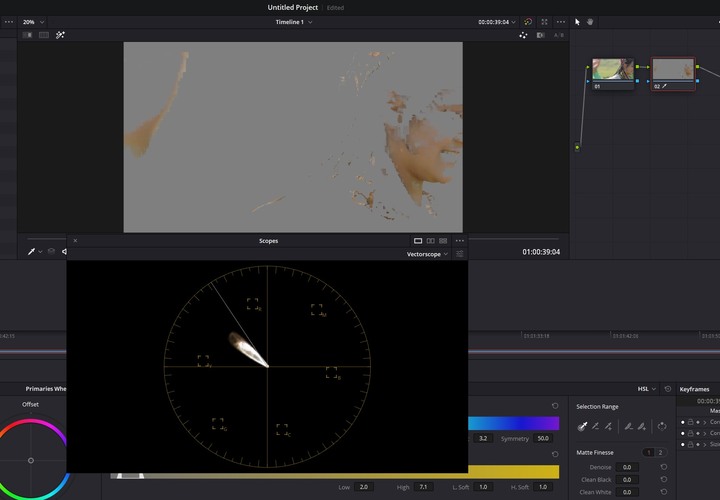Open the Timeline 1 dropdown
The image size is (720, 500).
point(293,22)
